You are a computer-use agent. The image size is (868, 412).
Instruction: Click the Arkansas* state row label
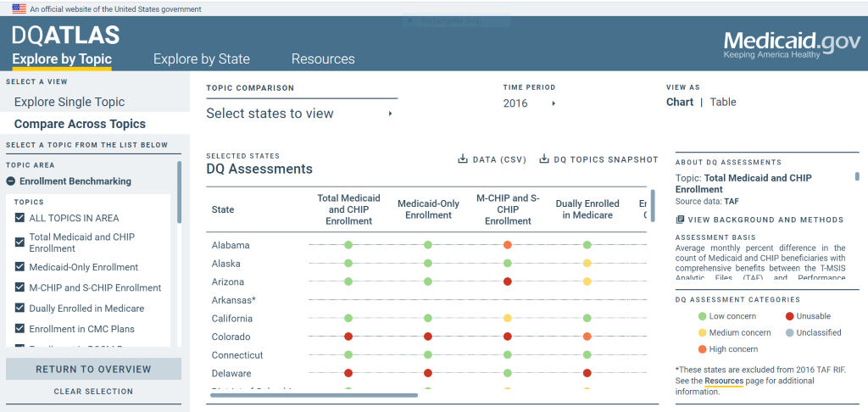(x=233, y=300)
